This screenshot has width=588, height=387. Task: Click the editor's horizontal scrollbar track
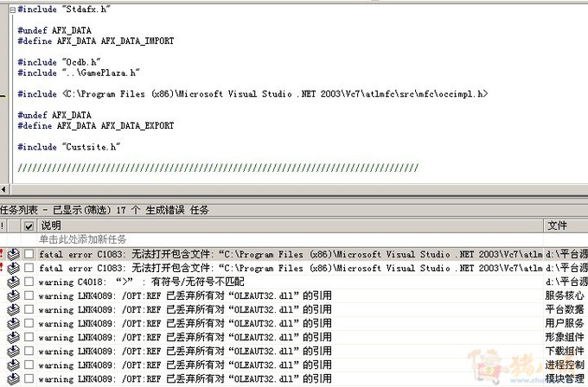tap(298, 189)
